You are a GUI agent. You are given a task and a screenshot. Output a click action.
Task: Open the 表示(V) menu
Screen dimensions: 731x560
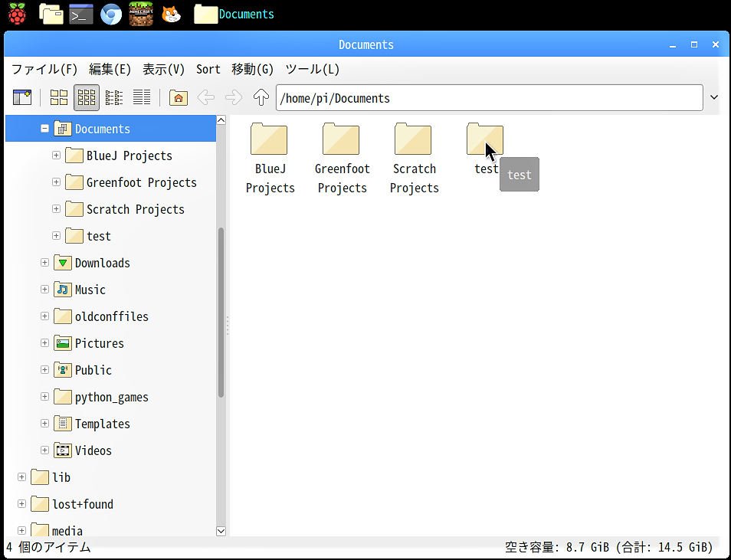164,70
